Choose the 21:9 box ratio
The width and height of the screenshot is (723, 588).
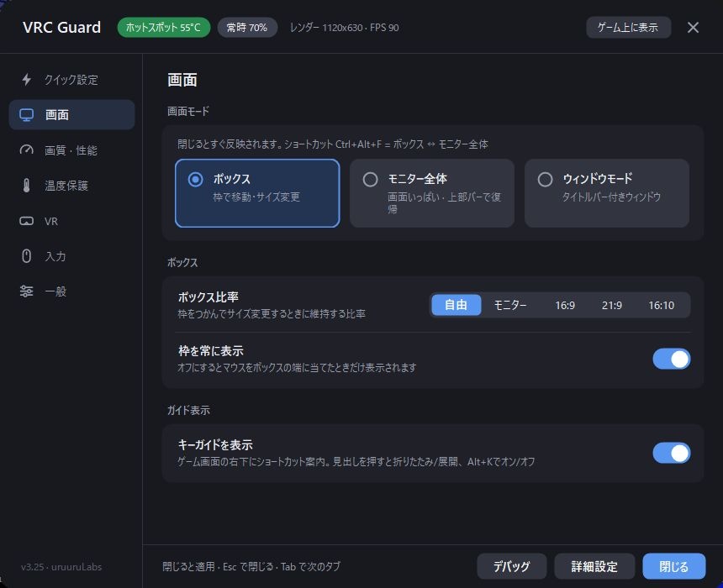[612, 305]
